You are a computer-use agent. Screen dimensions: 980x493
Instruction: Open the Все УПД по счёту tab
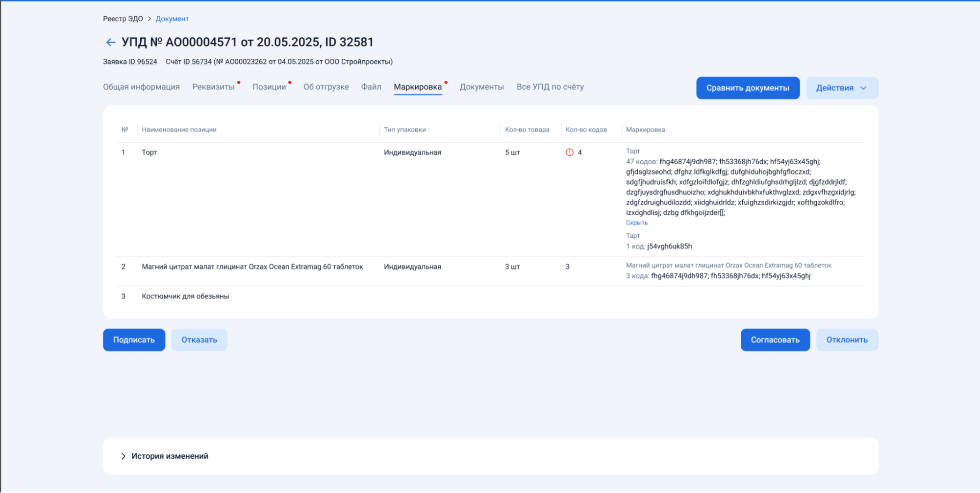[550, 87]
